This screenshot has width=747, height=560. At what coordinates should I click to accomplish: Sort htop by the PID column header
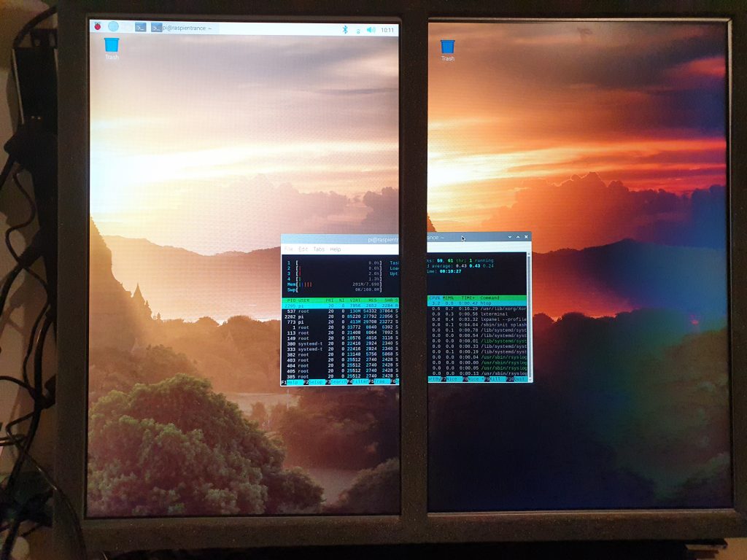pos(291,300)
